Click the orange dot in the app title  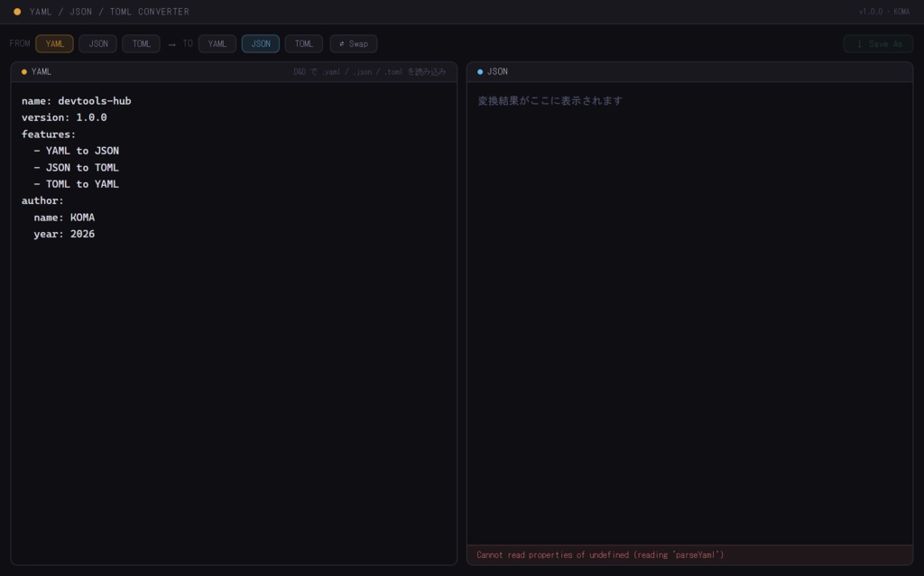17,11
